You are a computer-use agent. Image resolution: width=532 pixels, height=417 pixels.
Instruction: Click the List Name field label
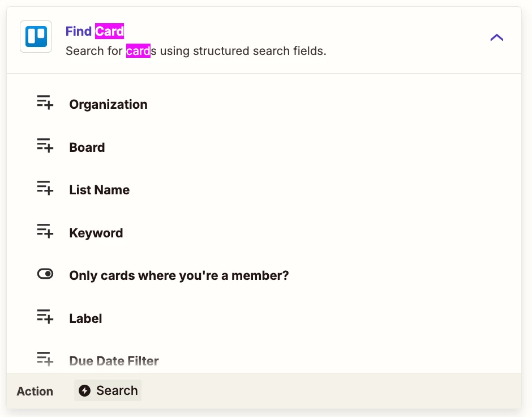click(x=100, y=190)
